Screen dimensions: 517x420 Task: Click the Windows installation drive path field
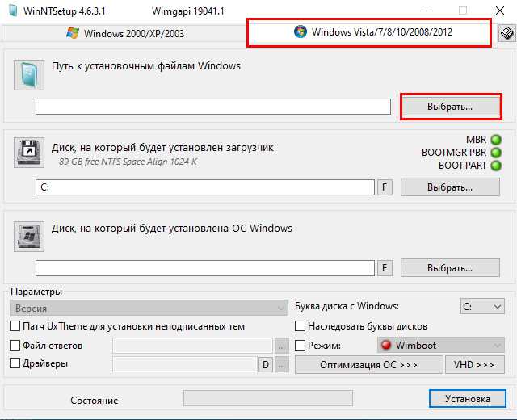tap(205, 268)
